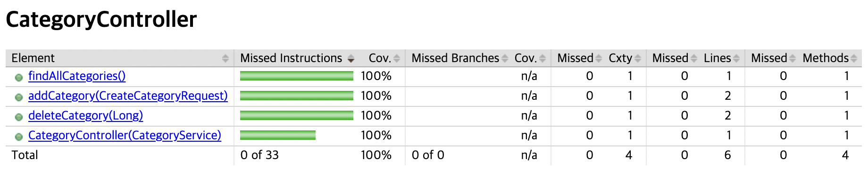
Task: Open the deleteCategory(Long) link
Action: pyautogui.click(x=85, y=115)
